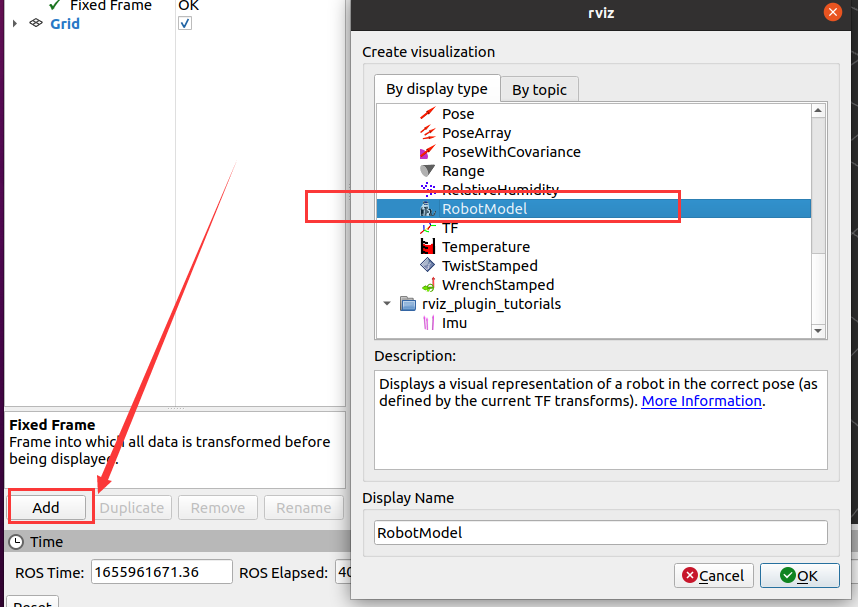Image resolution: width=858 pixels, height=607 pixels.
Task: Click the Grid display icon
Action: click(36, 23)
